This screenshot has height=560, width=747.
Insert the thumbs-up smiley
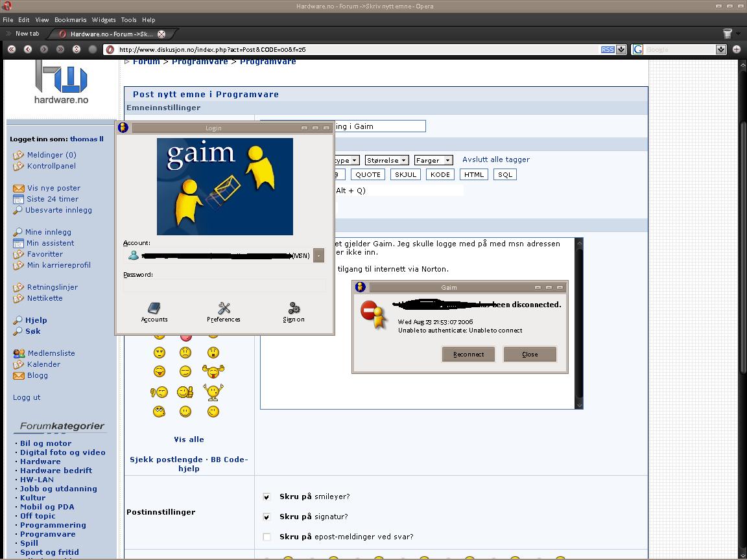[x=185, y=392]
